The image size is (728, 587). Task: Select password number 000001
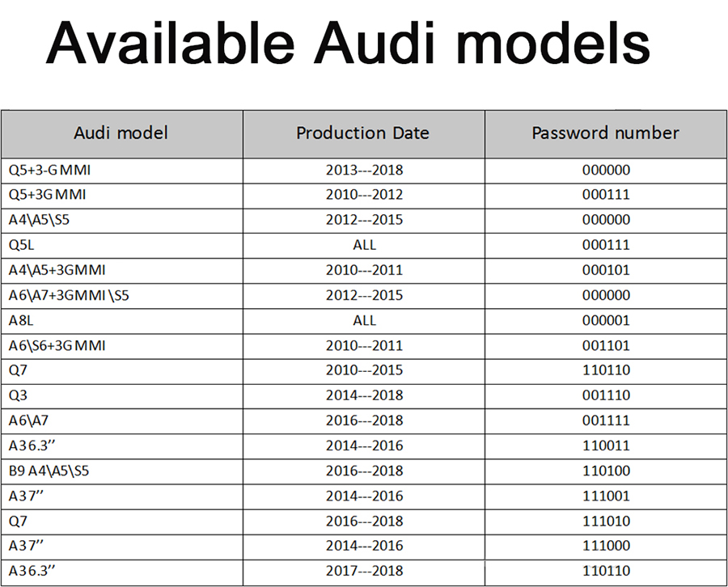[x=606, y=320]
